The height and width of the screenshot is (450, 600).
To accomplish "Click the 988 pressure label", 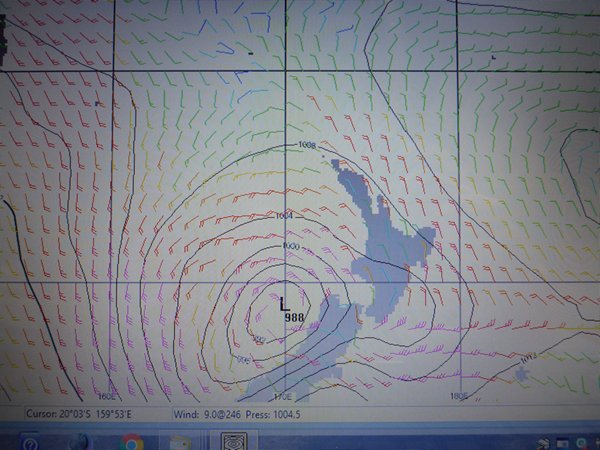I will [294, 317].
